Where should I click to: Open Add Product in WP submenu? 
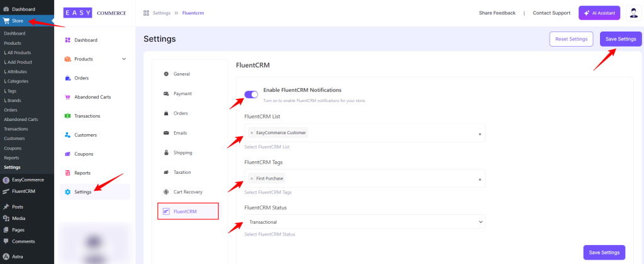tap(18, 62)
